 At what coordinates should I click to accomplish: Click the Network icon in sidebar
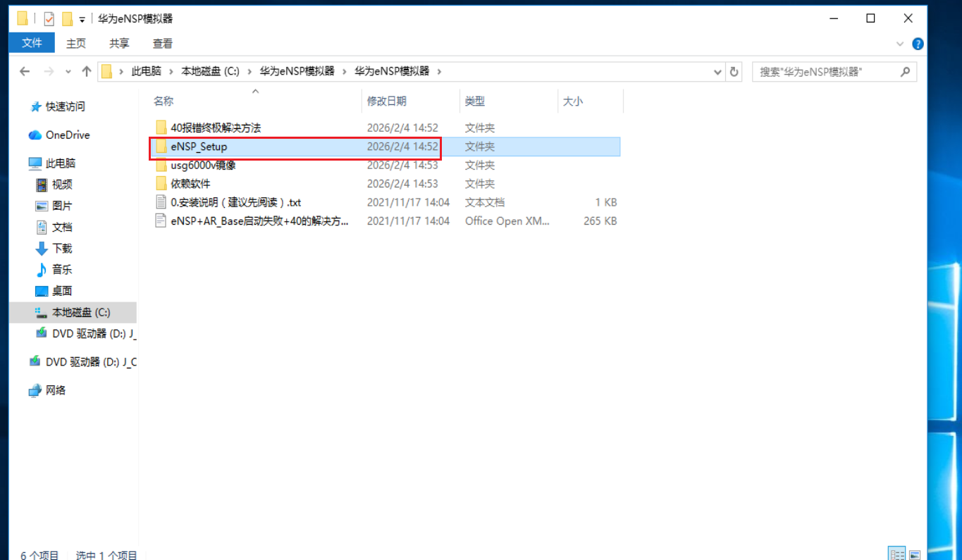35,390
